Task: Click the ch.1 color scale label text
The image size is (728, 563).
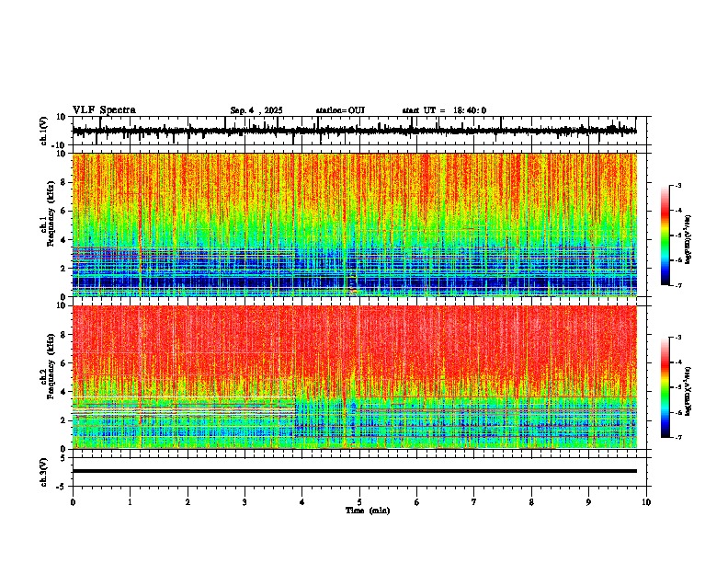Action: click(x=688, y=240)
